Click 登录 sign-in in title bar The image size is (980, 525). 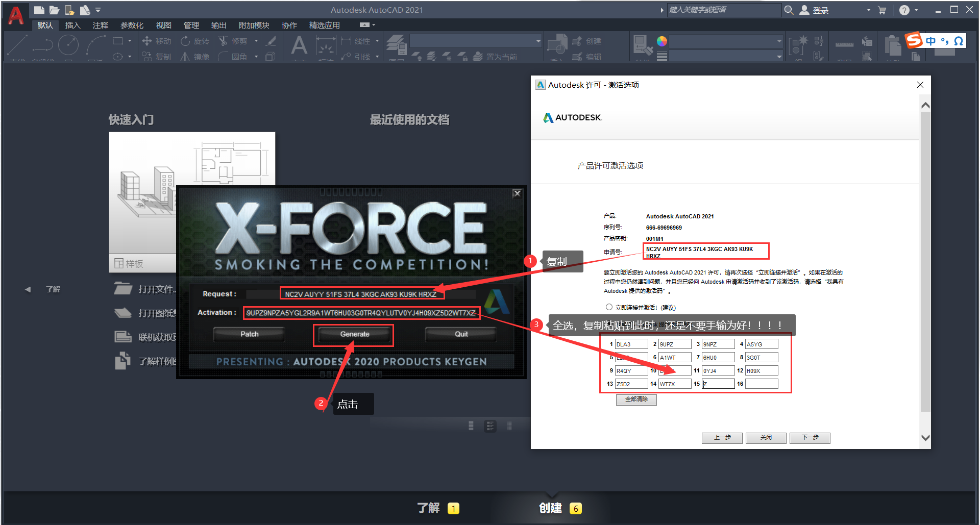pos(814,10)
